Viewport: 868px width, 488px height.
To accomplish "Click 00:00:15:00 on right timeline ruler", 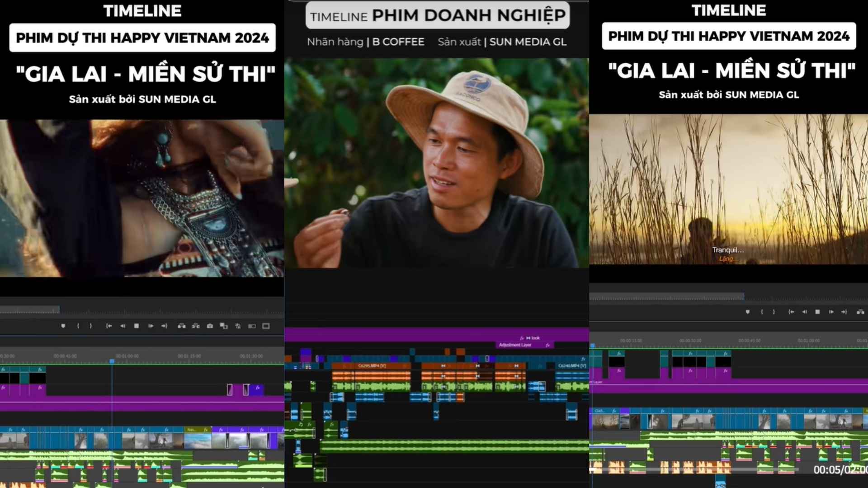I will [631, 341].
